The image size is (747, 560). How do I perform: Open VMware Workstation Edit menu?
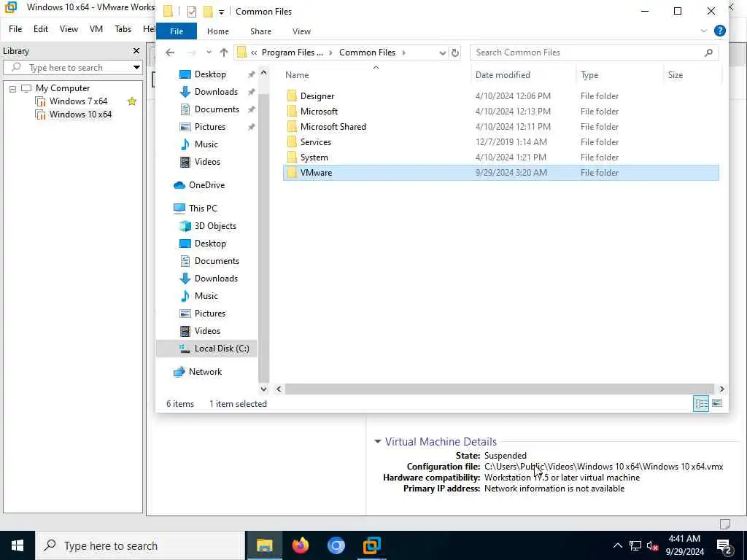click(x=41, y=29)
